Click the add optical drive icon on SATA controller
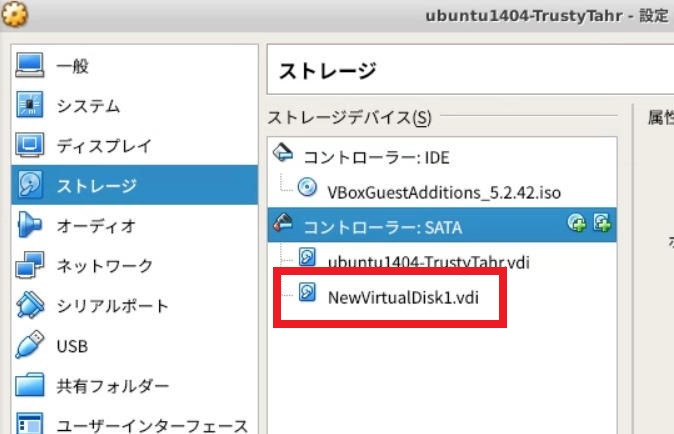 [x=576, y=223]
